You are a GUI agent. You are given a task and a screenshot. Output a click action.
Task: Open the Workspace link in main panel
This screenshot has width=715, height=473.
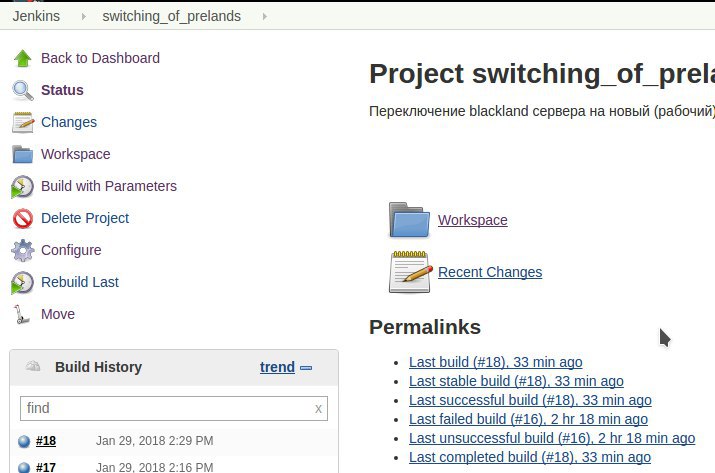click(x=472, y=220)
